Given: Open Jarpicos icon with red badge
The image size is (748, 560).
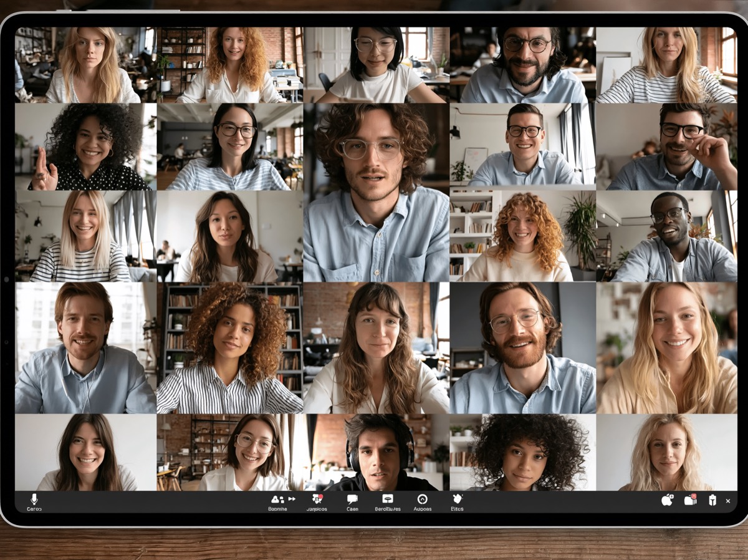Looking at the screenshot, I should tap(317, 499).
